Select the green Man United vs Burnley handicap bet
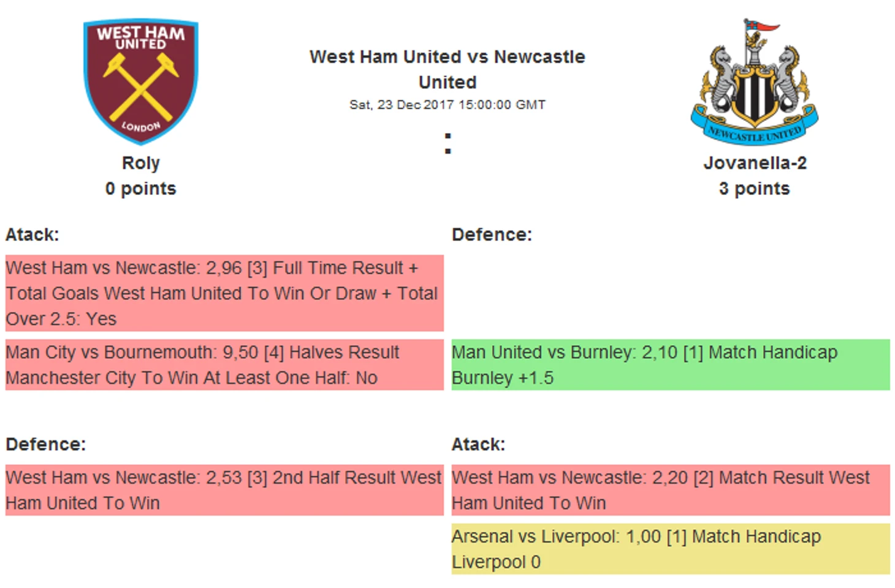 click(x=670, y=365)
